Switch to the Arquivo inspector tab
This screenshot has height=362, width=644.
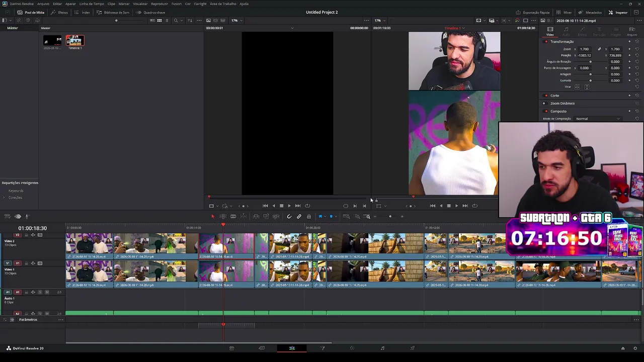click(x=632, y=31)
